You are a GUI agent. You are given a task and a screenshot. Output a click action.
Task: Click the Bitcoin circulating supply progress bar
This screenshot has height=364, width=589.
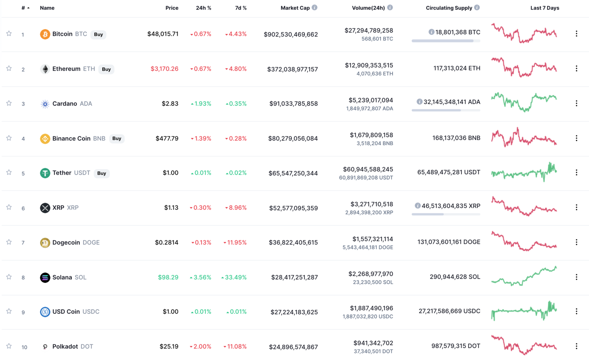(446, 41)
